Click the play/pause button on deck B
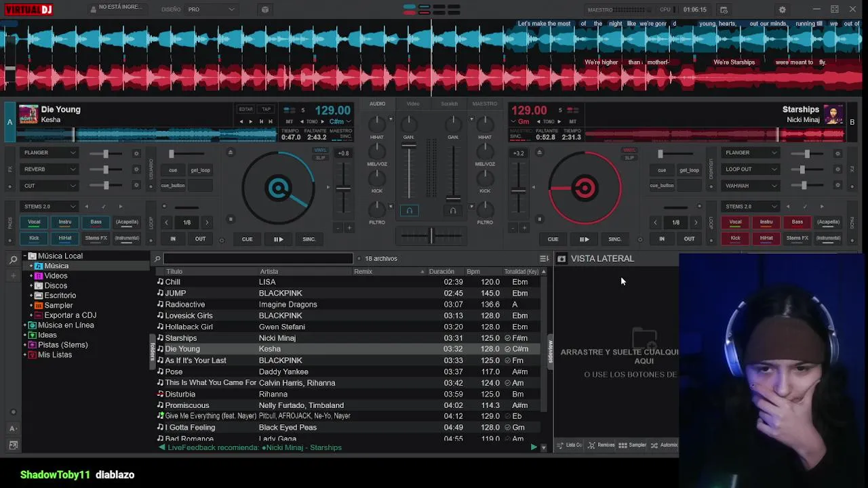 584,239
